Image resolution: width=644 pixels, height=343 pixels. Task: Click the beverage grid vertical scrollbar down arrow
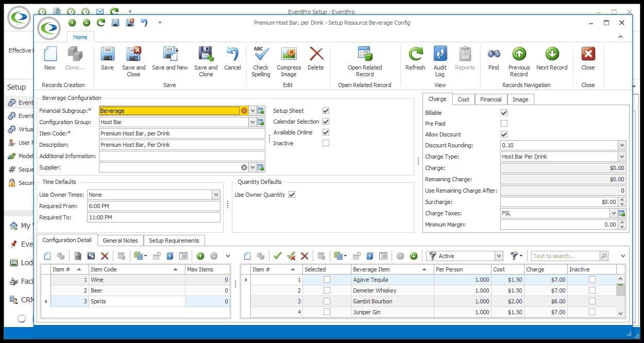point(620,313)
